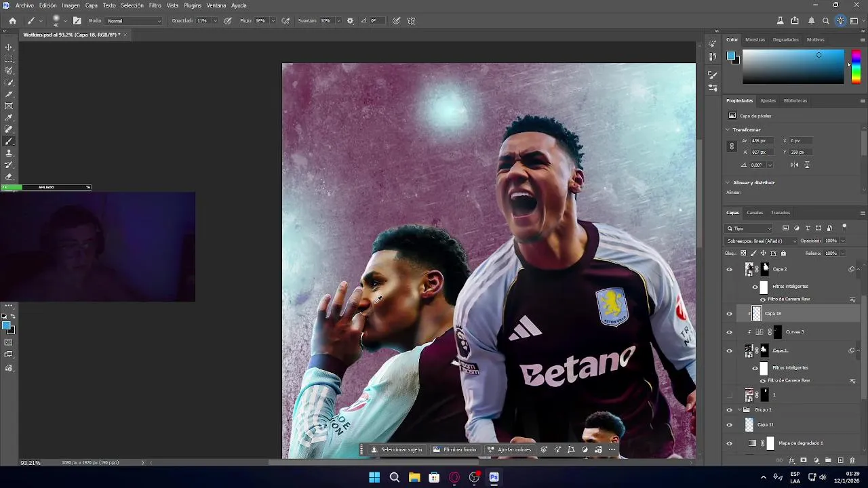This screenshot has width=868, height=488.
Task: Flip vertically in the Transform section
Action: 806,165
